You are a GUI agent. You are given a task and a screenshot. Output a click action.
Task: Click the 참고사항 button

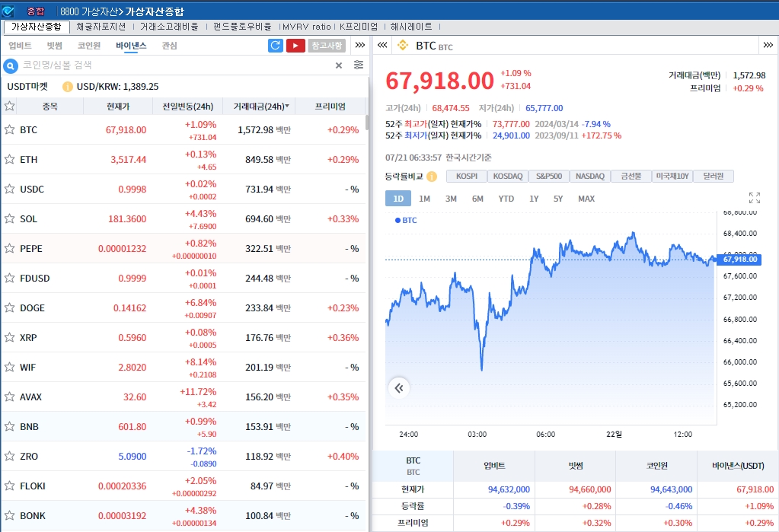[326, 46]
